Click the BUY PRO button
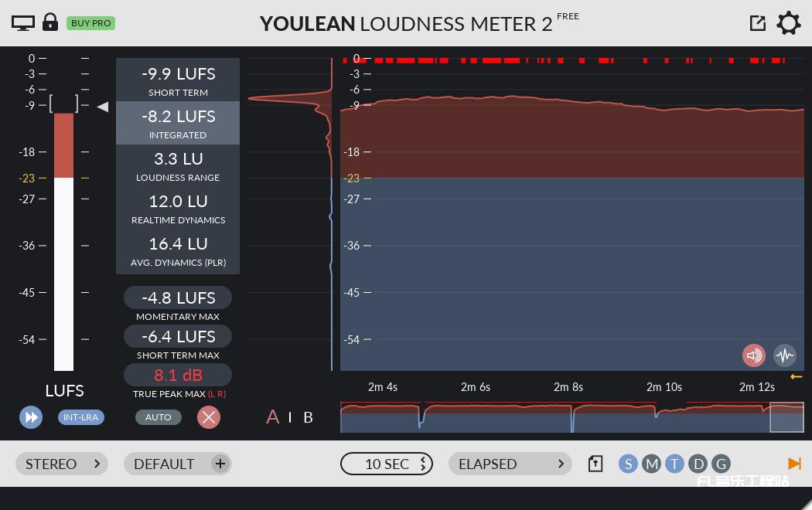812x510 pixels. coord(91,23)
